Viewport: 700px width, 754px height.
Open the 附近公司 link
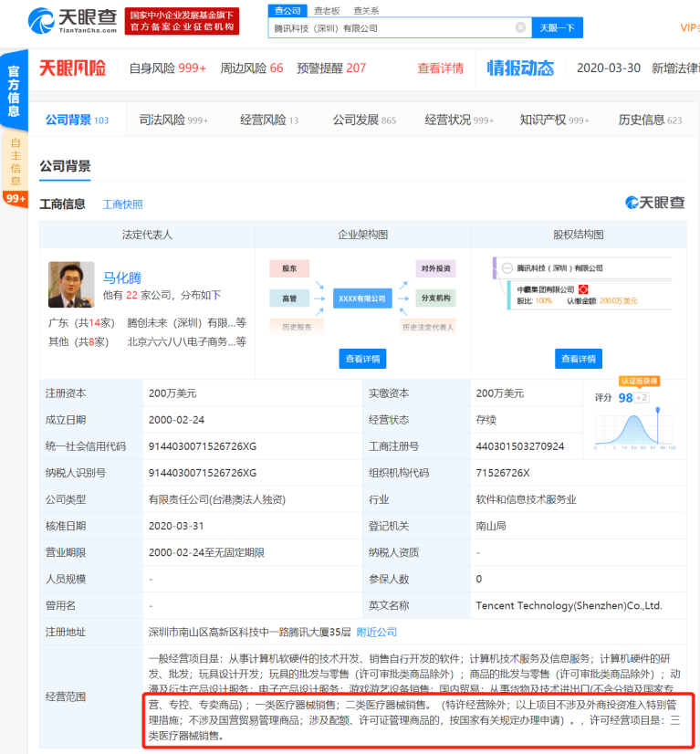coord(376,632)
